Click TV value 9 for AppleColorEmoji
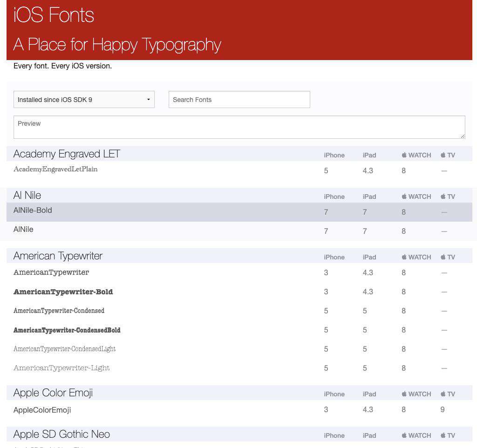477x448 pixels. tap(443, 410)
